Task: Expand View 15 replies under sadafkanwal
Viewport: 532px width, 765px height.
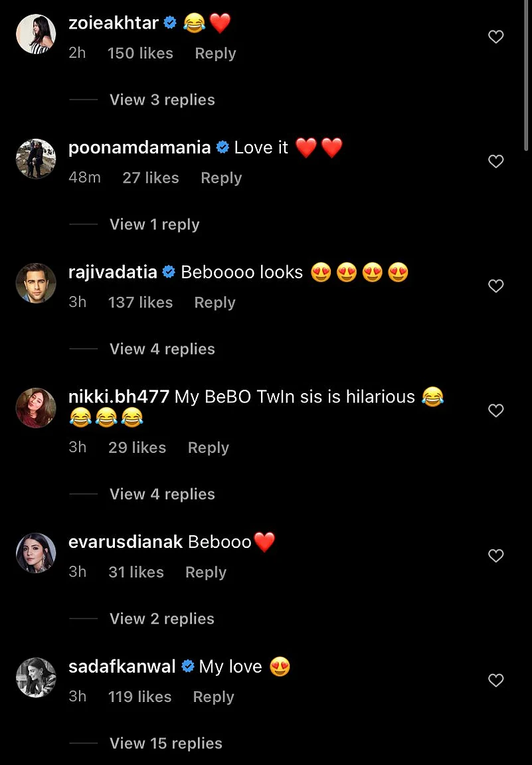Action: [165, 743]
